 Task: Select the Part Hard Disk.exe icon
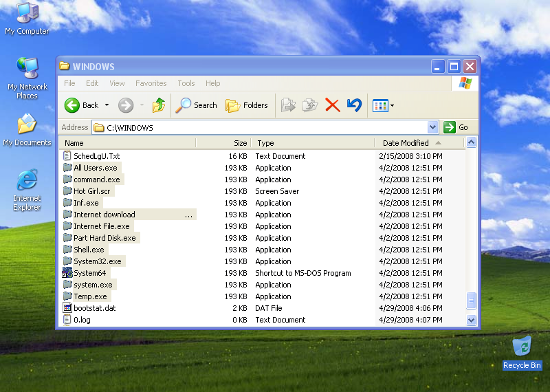(67, 238)
